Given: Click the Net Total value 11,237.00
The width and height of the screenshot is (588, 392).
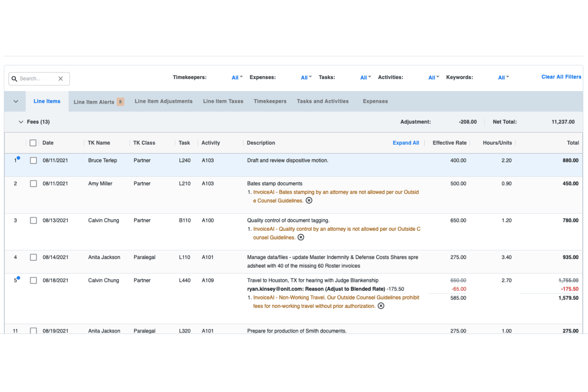Looking at the screenshot, I should point(563,122).
